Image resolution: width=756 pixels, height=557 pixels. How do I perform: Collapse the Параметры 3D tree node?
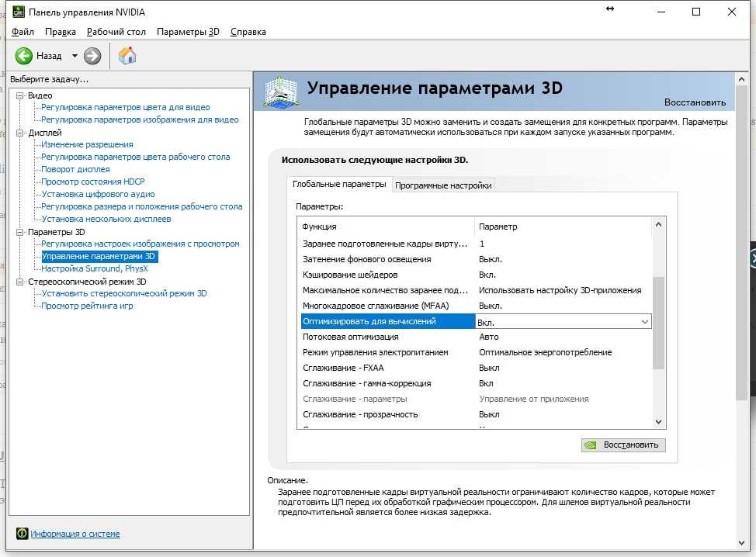coord(20,232)
